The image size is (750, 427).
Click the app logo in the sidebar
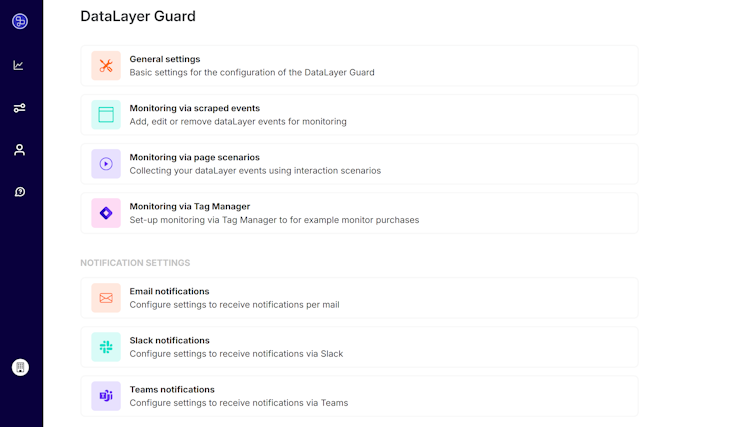[x=20, y=21]
